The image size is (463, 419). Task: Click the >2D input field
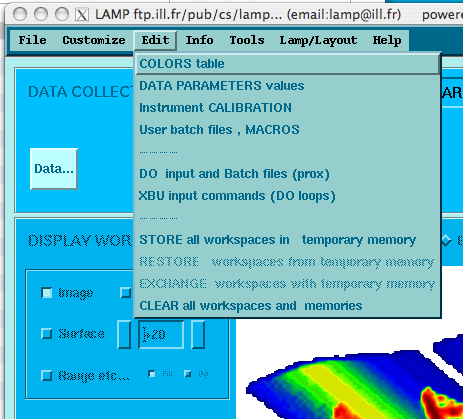click(161, 334)
